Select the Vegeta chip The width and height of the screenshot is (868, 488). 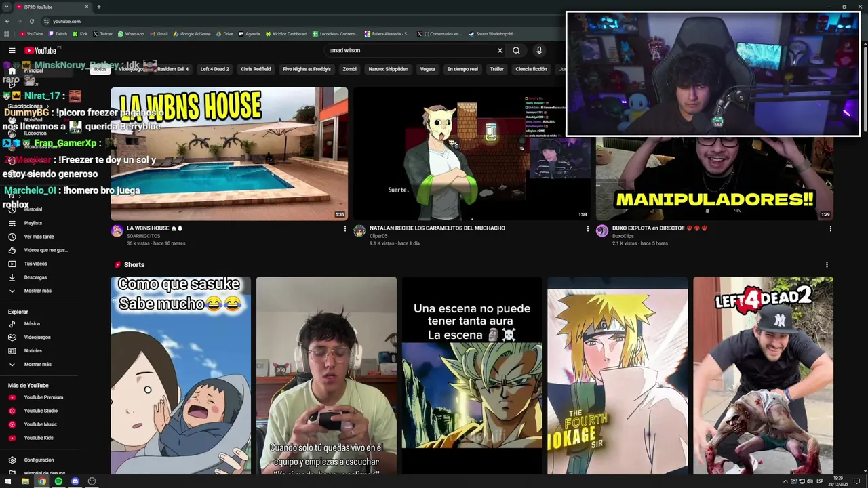point(427,69)
